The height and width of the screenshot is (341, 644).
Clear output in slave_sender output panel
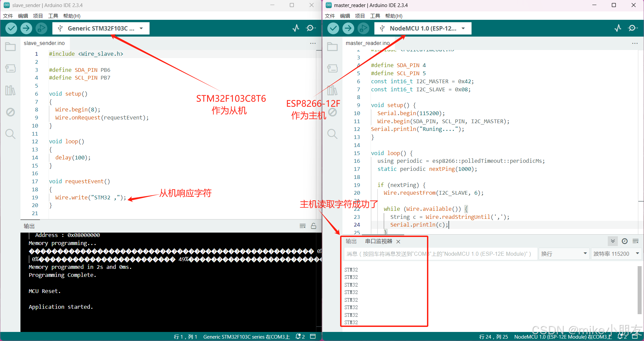[303, 226]
